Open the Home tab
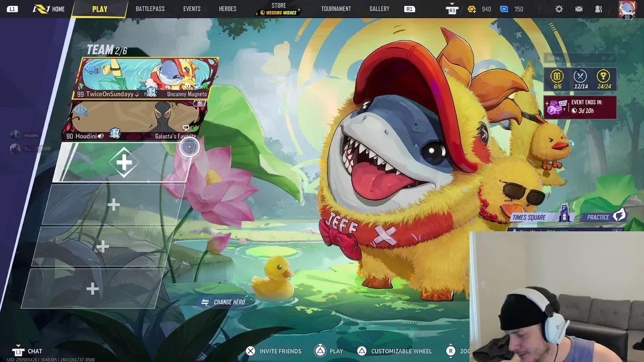Viewport: 644px width, 362px height. [48, 9]
